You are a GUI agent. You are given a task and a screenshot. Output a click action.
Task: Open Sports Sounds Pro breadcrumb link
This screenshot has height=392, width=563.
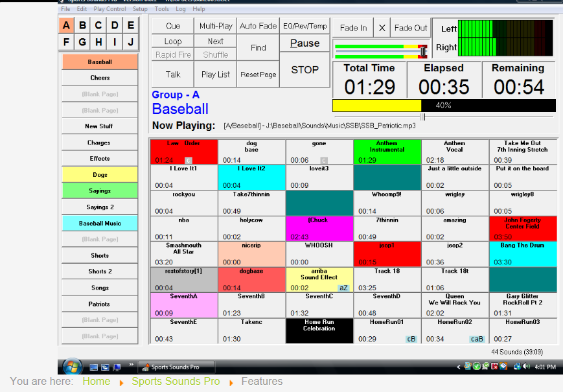[176, 381]
